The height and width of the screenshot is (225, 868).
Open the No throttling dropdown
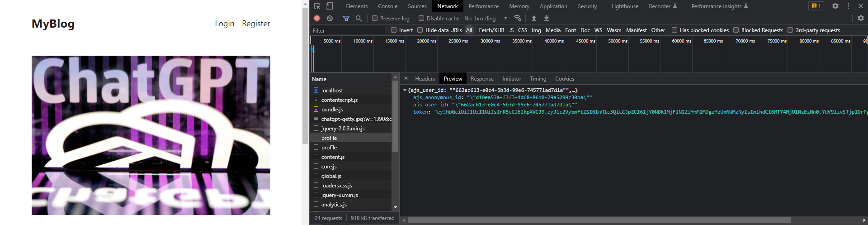click(x=486, y=18)
